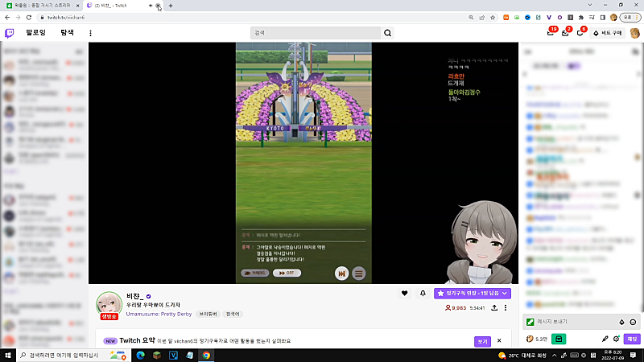644x362 pixels.
Task: Click the magnifier search button
Action: pos(387,33)
